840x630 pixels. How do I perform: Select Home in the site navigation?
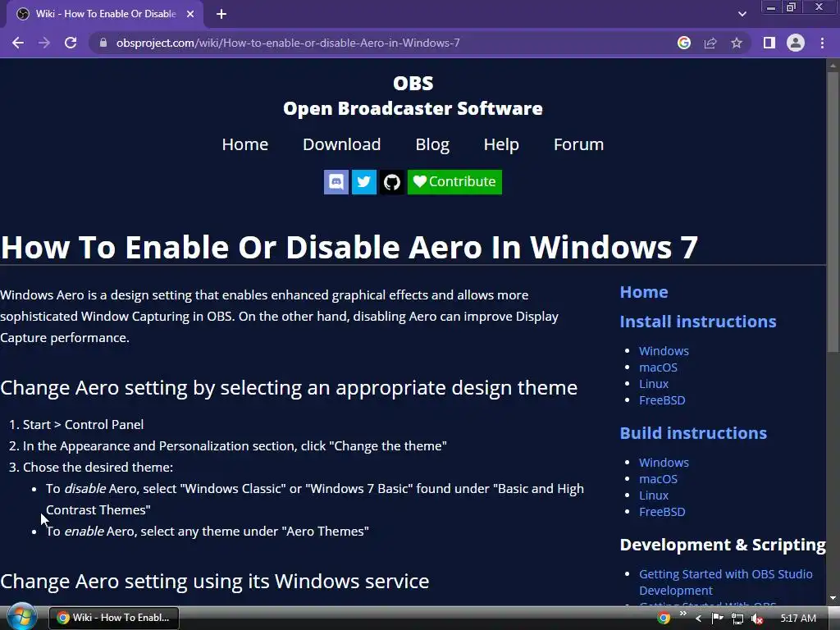(244, 144)
